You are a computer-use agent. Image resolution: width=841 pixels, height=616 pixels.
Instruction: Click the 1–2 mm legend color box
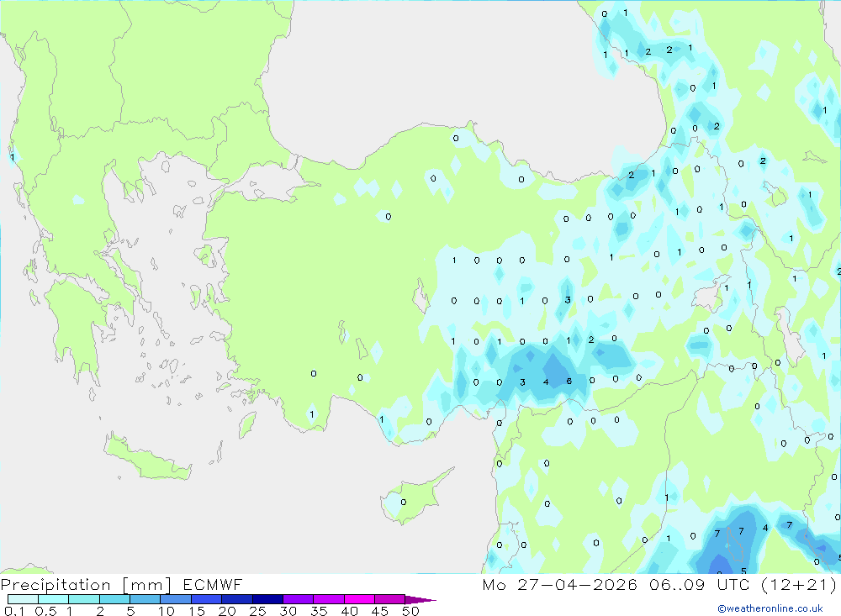point(83,599)
